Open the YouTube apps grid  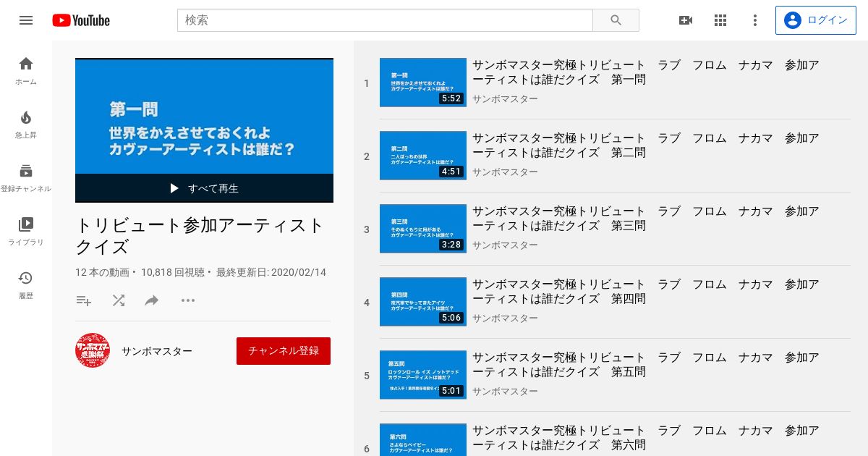[720, 20]
